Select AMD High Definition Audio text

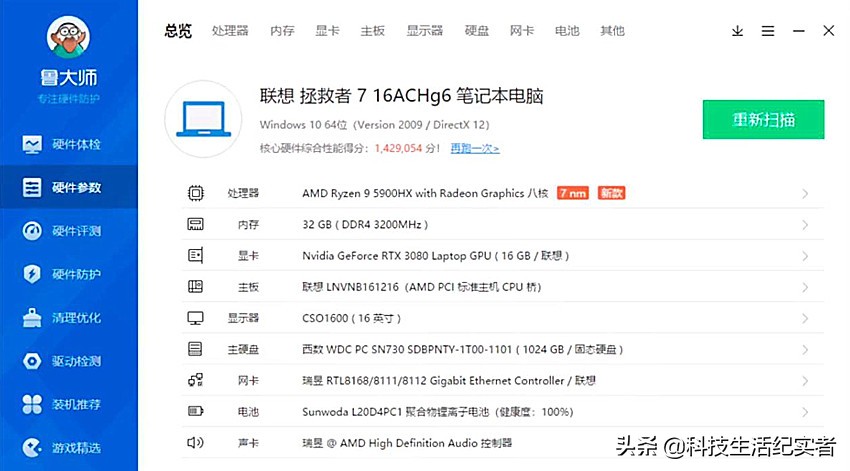407,443
